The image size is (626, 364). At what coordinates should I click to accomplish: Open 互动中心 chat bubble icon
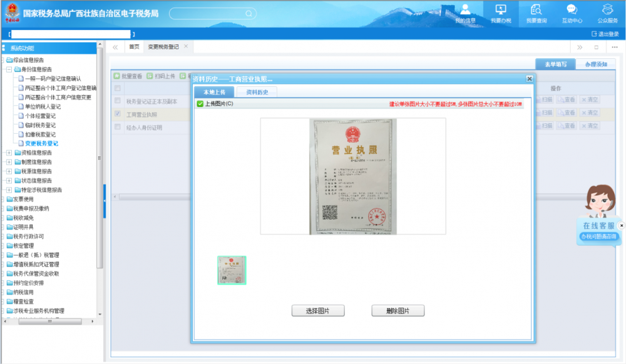pyautogui.click(x=572, y=9)
